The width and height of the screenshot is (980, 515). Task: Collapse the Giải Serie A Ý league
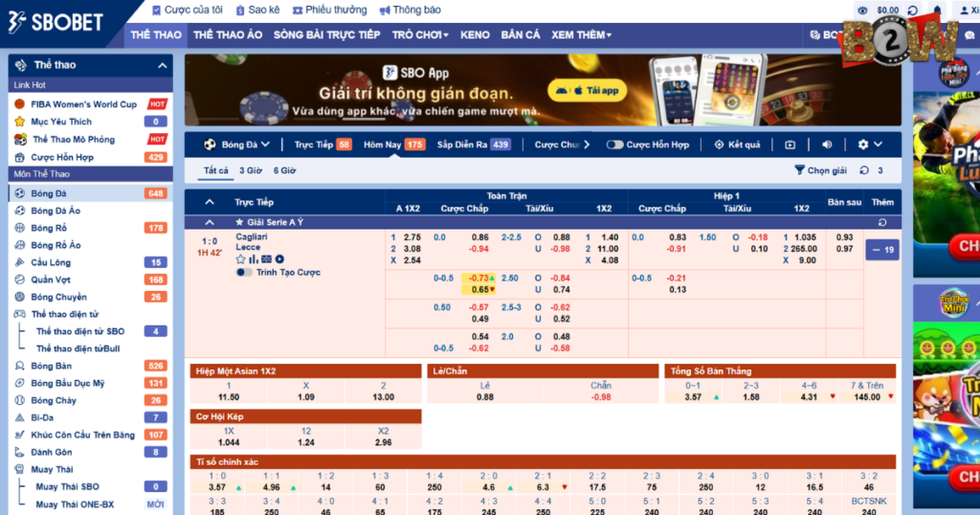point(210,222)
